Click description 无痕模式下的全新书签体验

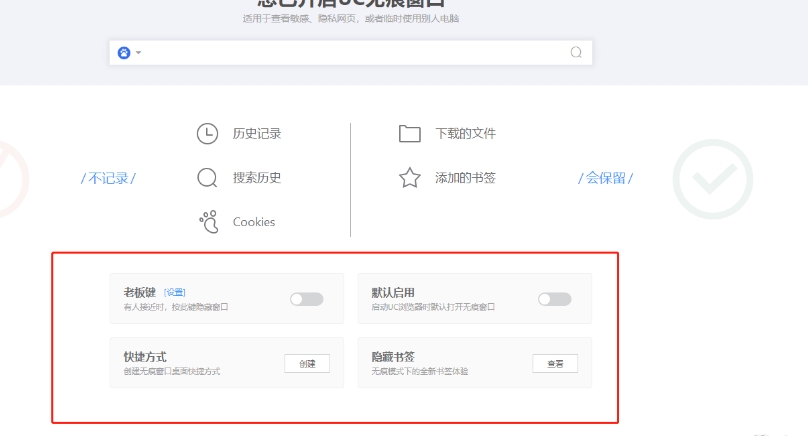coord(419,371)
